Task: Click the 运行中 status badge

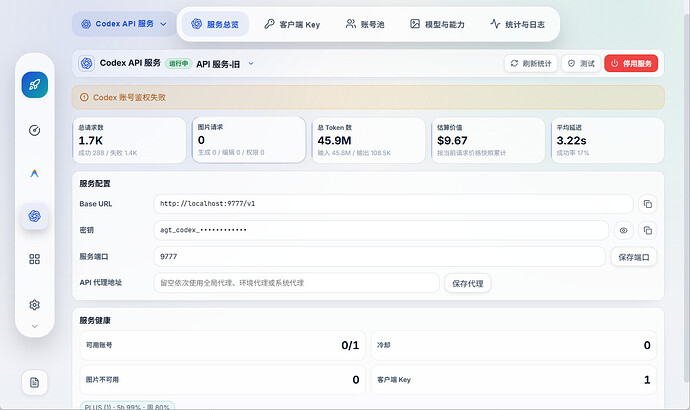Action: (x=178, y=63)
